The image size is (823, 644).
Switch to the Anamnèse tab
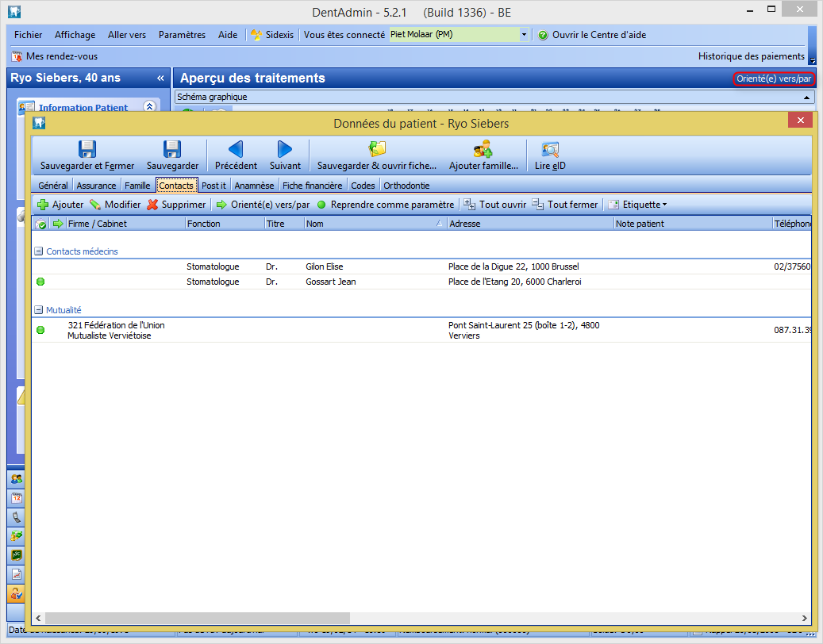[x=254, y=186]
